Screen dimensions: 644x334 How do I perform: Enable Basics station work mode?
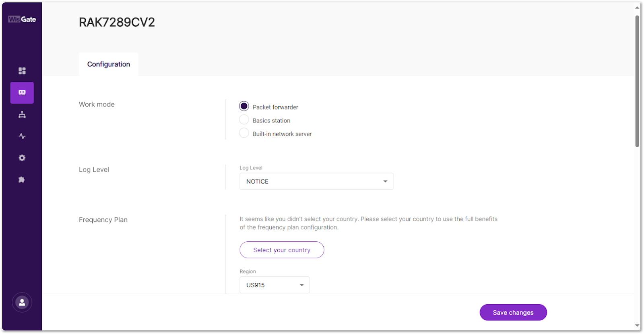coord(244,119)
